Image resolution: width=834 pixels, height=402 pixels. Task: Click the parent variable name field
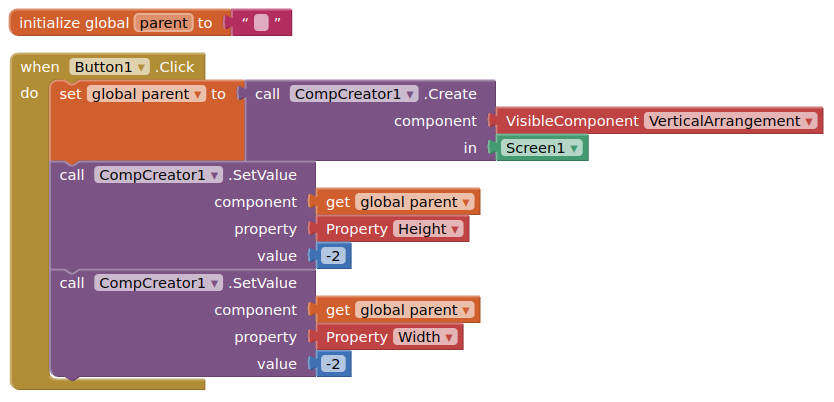pyautogui.click(x=163, y=23)
